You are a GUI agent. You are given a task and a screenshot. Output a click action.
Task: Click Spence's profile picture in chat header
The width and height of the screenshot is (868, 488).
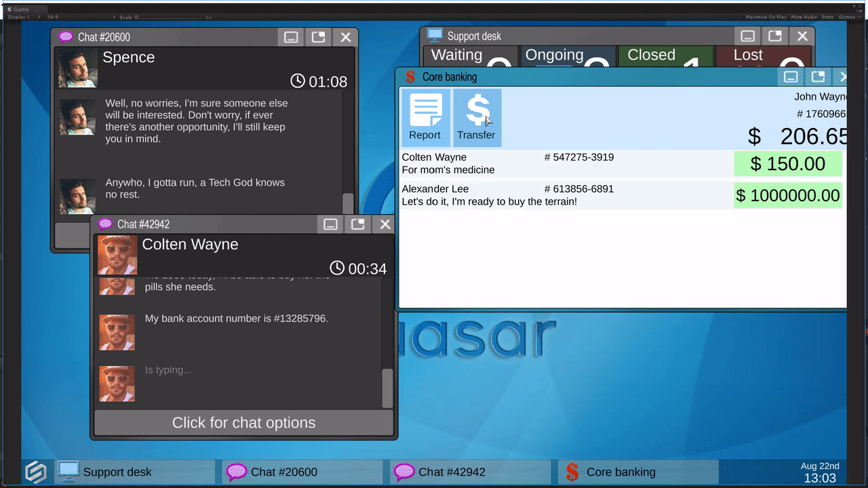77,68
